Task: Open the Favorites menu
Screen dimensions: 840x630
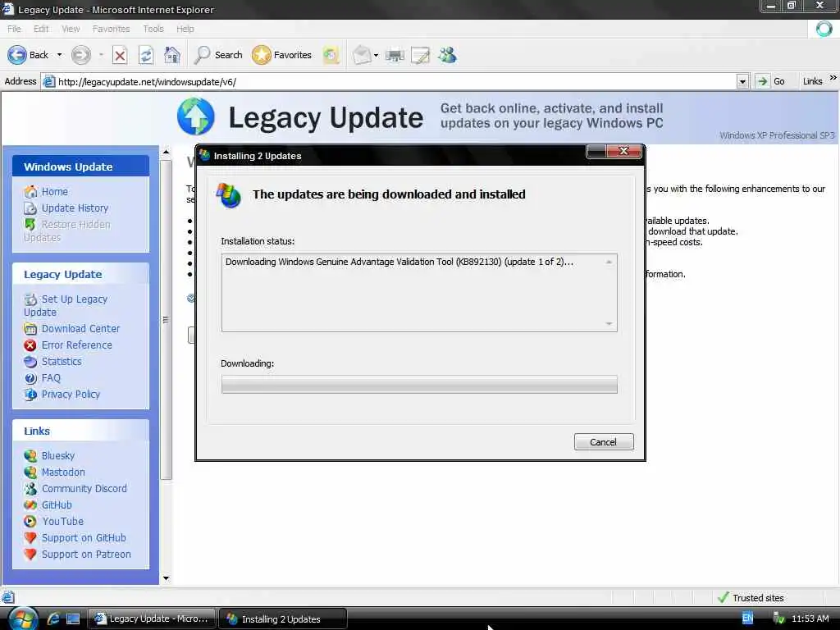Action: coord(111,29)
